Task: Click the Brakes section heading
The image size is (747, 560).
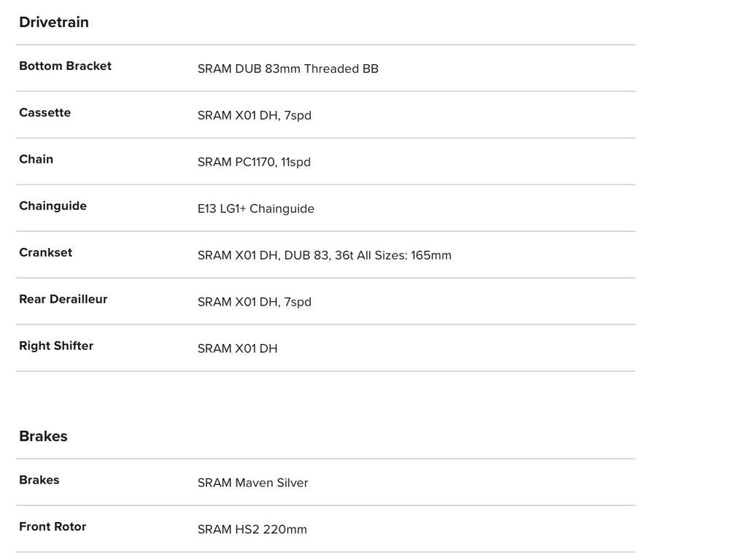Action: tap(43, 436)
